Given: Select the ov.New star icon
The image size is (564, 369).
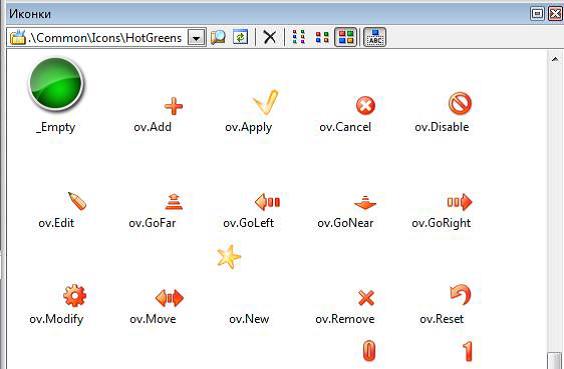Looking at the screenshot, I should click(x=229, y=257).
